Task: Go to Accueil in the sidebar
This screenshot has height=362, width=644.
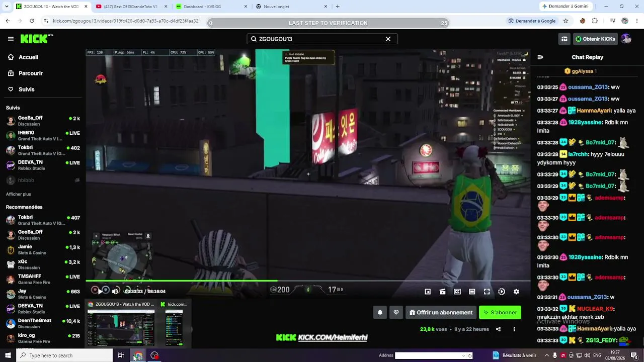Action: click(x=43, y=57)
